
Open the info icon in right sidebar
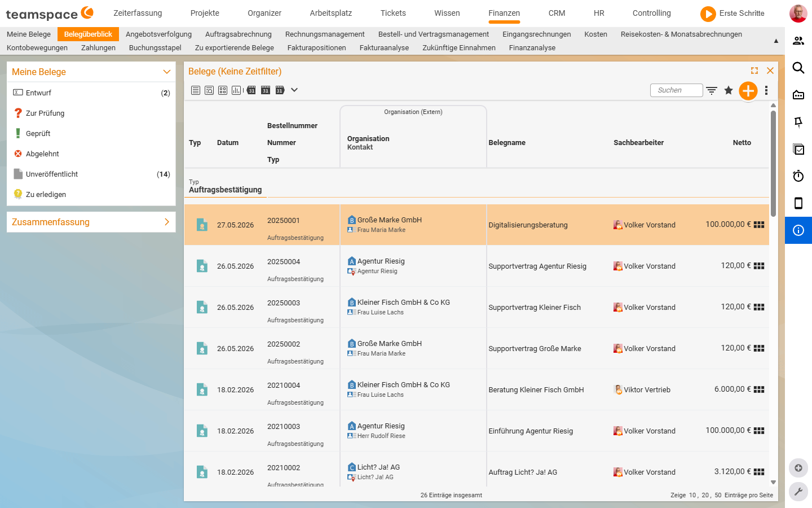pyautogui.click(x=798, y=230)
